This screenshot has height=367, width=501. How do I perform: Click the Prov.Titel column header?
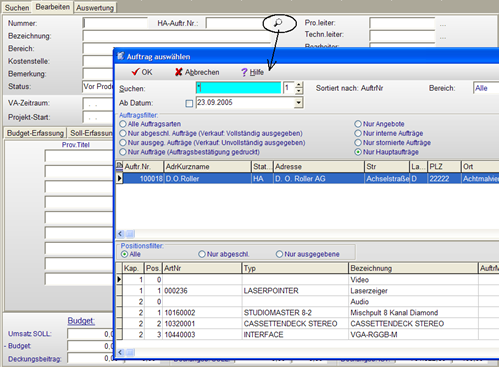(x=76, y=145)
